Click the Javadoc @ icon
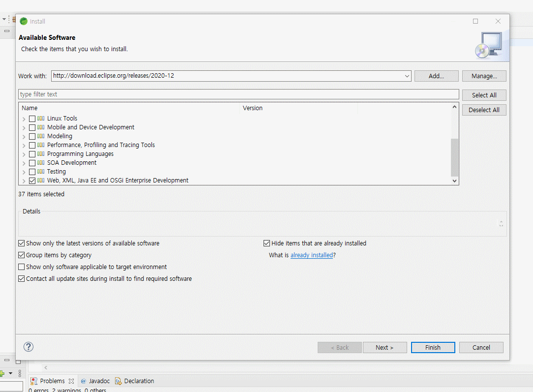The width and height of the screenshot is (533, 392). (x=83, y=381)
